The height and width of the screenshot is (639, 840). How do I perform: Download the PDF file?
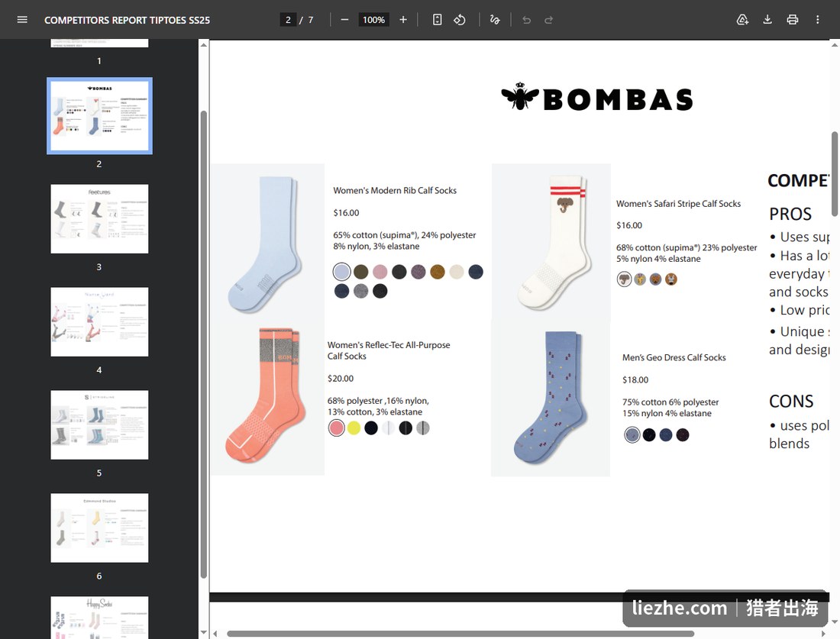[767, 20]
